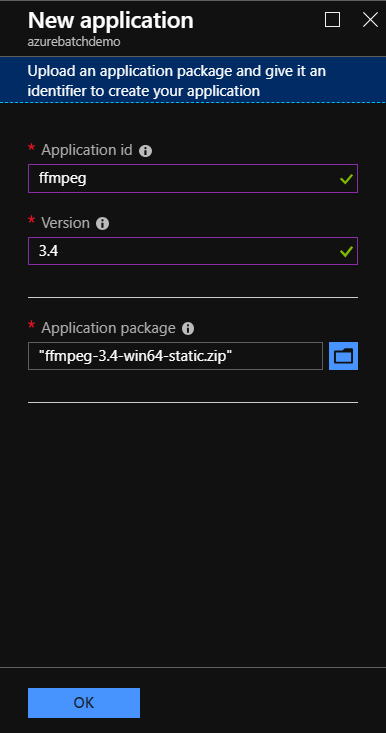The height and width of the screenshot is (733, 386).
Task: Maximize the New application blade
Action: [332, 20]
